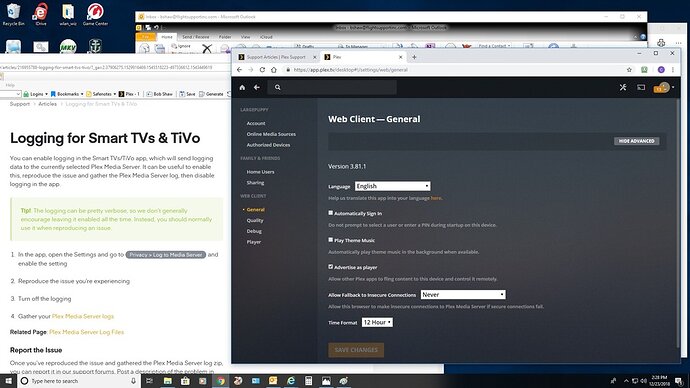The width and height of the screenshot is (690, 388).
Task: Open the Safenotes toolbar dropdown
Action: pyautogui.click(x=101, y=94)
